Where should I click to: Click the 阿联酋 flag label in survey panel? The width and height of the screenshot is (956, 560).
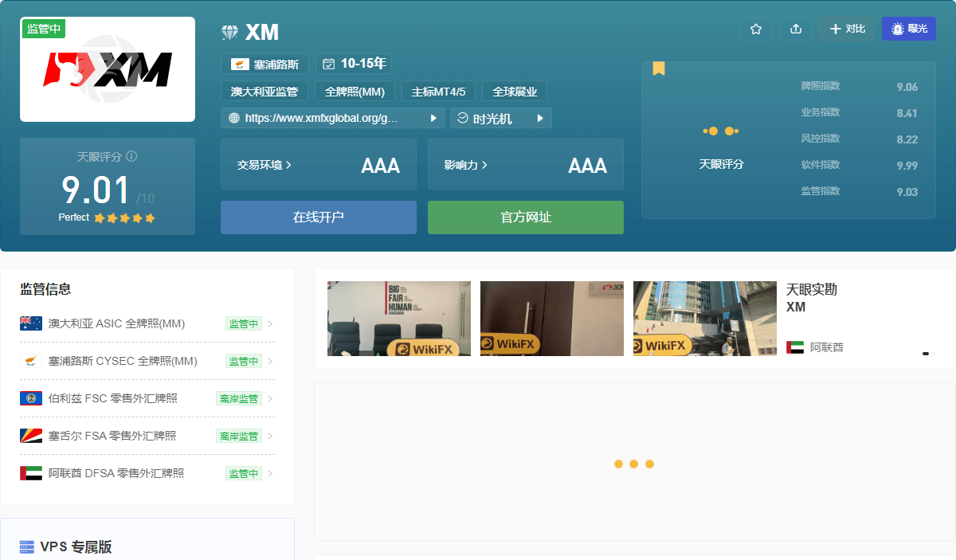click(814, 347)
